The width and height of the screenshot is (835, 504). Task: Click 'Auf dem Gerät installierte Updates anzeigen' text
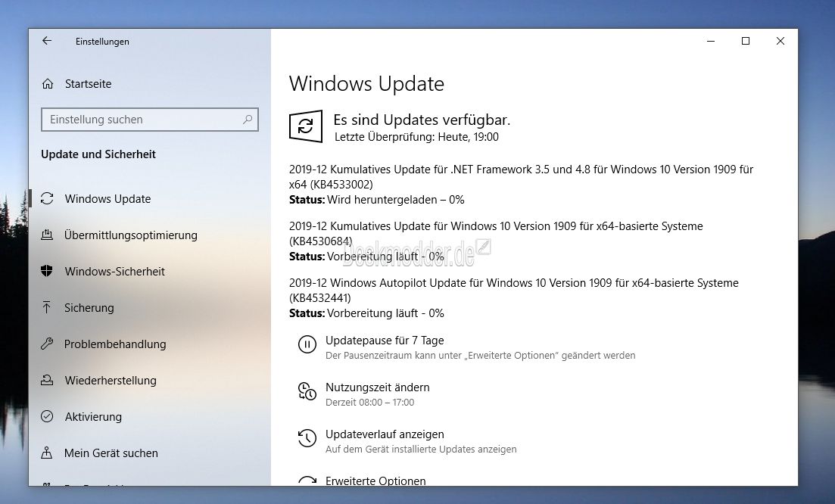[x=421, y=449]
